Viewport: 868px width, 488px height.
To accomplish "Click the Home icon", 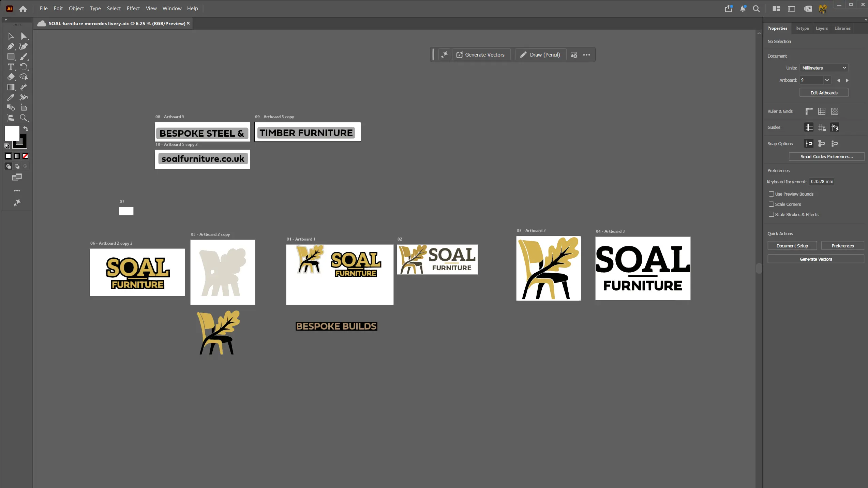I will point(23,9).
